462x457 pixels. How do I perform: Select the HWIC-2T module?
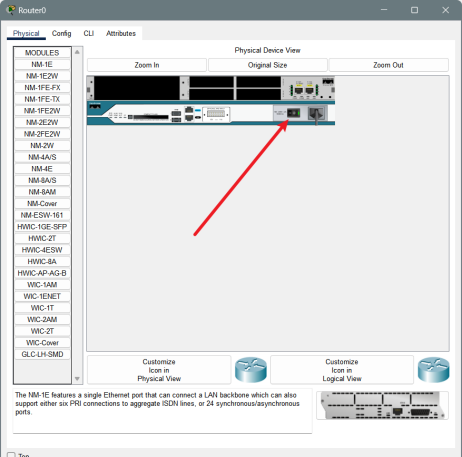tap(42, 238)
